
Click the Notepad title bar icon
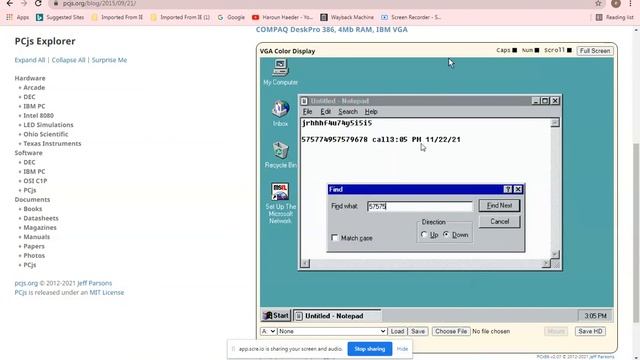304,101
